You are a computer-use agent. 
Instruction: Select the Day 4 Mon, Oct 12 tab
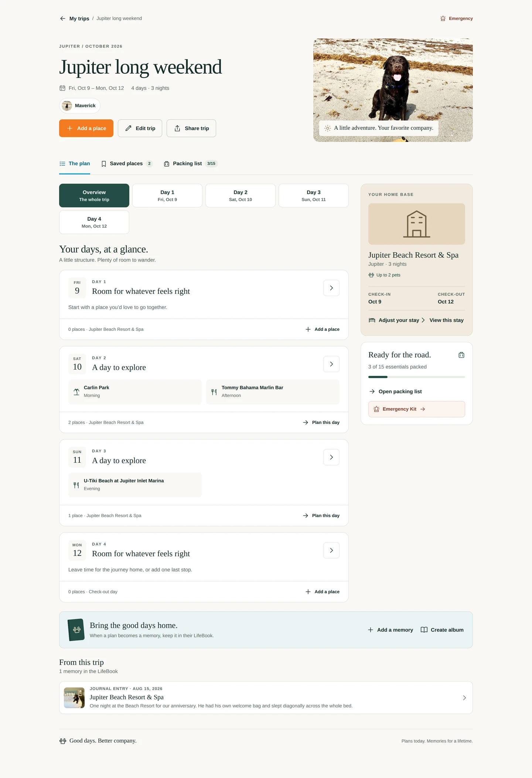pyautogui.click(x=94, y=222)
